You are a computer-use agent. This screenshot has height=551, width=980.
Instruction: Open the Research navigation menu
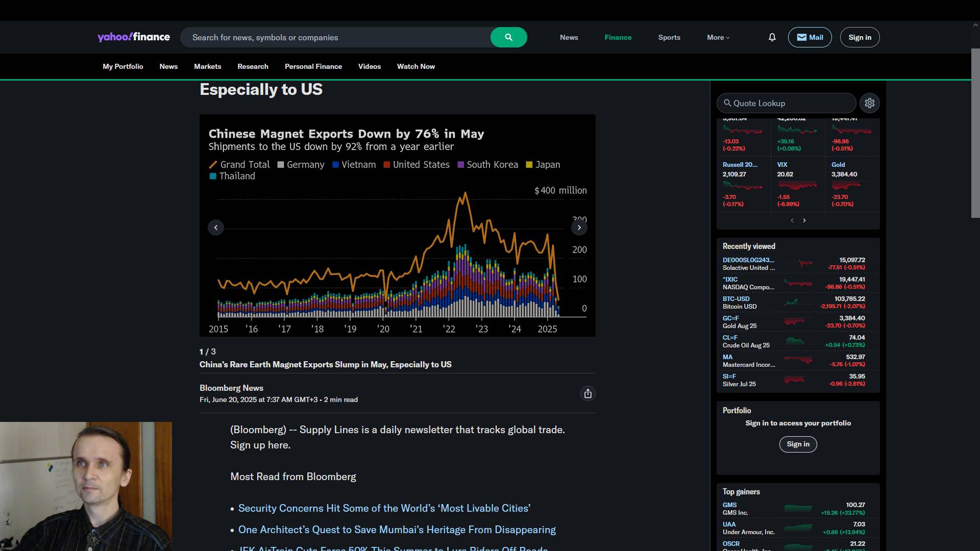coord(253,66)
